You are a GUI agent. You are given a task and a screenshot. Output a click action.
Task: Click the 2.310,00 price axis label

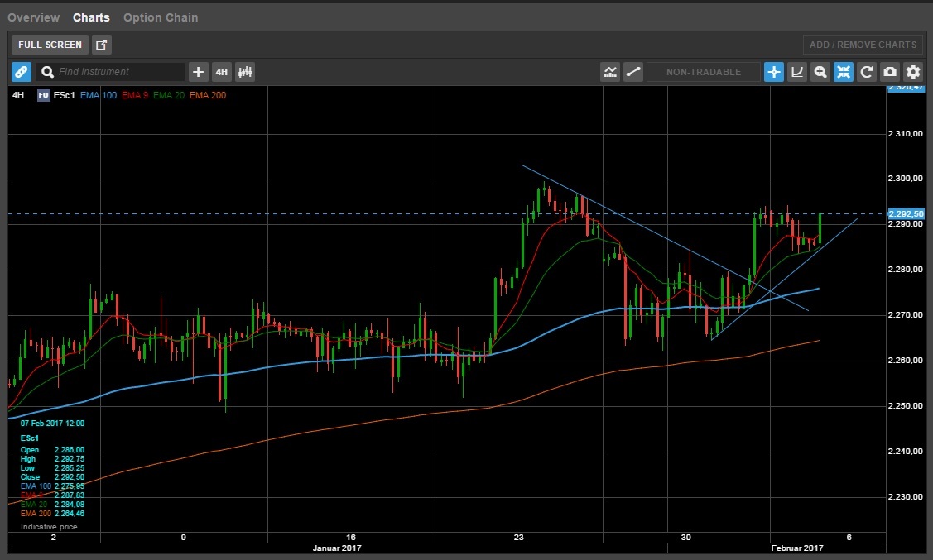[x=905, y=134]
